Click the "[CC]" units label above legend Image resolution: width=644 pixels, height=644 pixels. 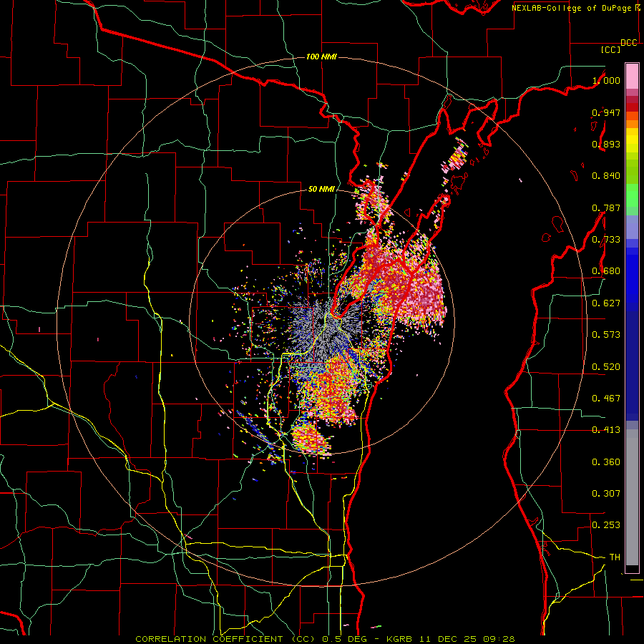pyautogui.click(x=611, y=49)
